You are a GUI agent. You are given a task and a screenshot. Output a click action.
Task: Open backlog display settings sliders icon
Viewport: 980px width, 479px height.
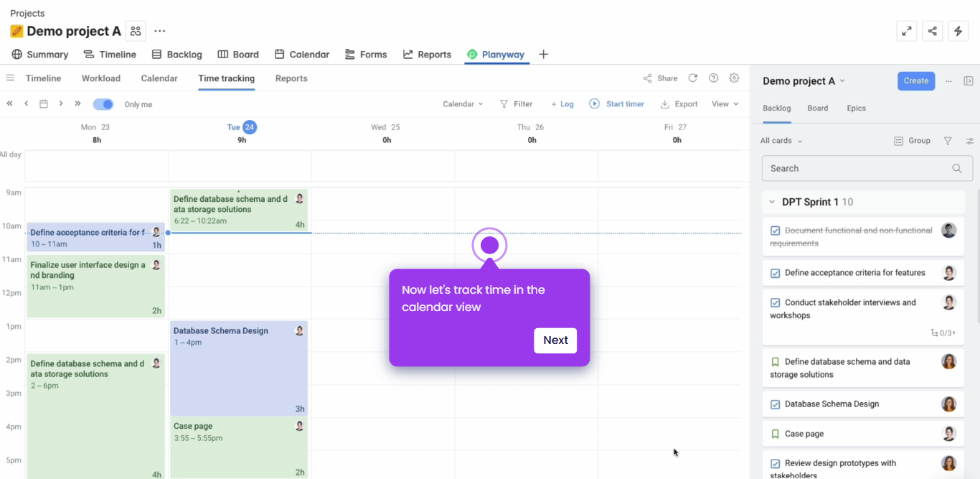[x=970, y=141]
